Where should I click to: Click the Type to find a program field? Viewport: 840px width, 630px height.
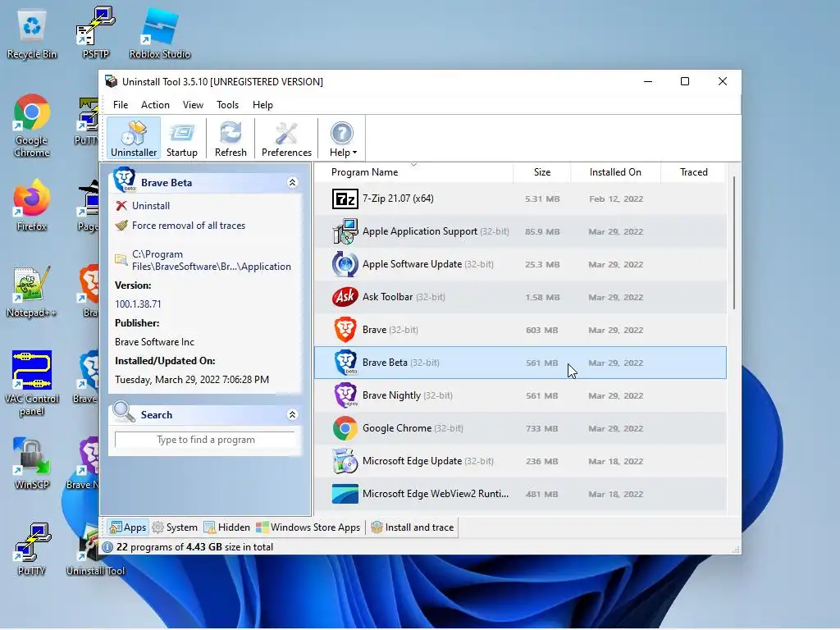(x=205, y=440)
